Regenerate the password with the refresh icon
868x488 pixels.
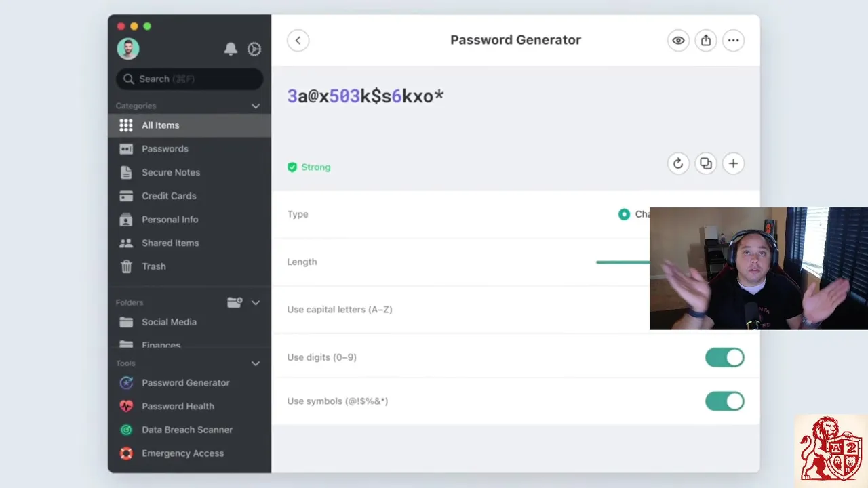[678, 163]
